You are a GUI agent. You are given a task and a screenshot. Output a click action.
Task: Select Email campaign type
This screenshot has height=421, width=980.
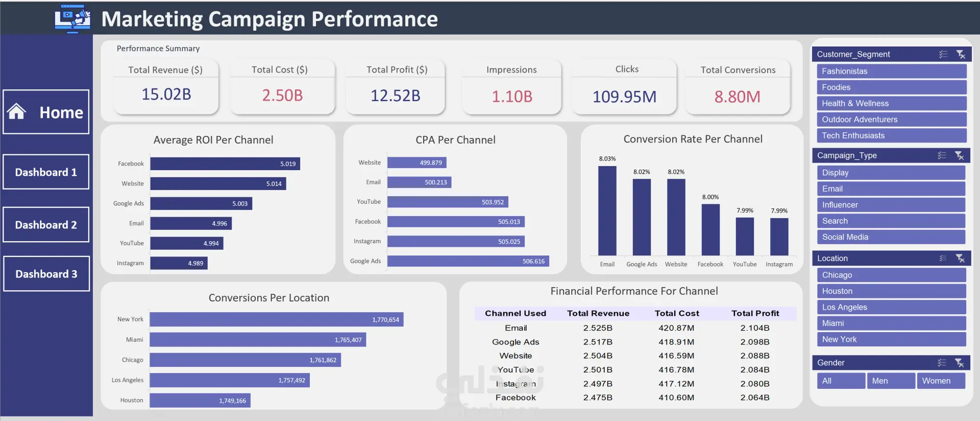[891, 189]
